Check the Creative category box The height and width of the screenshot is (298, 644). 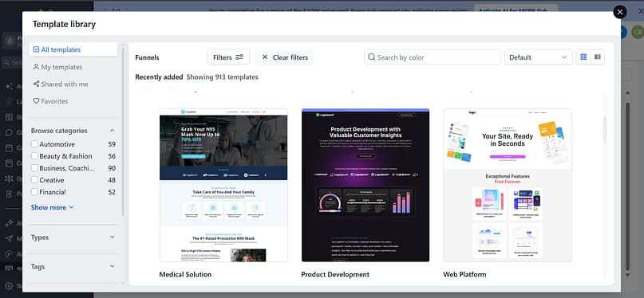(x=34, y=180)
